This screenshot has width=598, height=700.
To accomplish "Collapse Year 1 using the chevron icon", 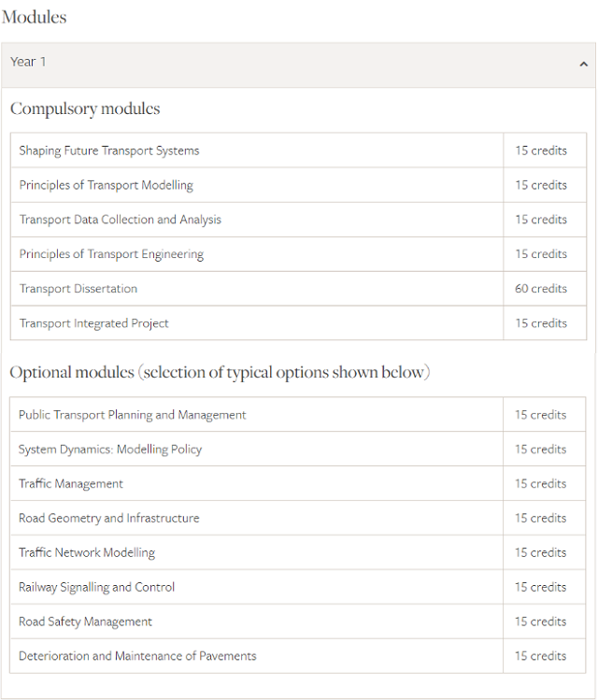I will tap(583, 64).
